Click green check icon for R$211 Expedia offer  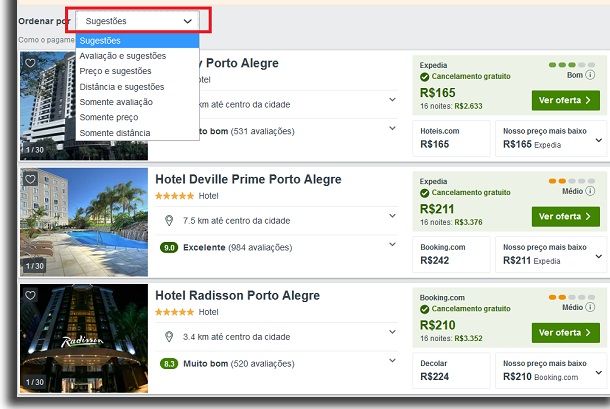pos(424,193)
